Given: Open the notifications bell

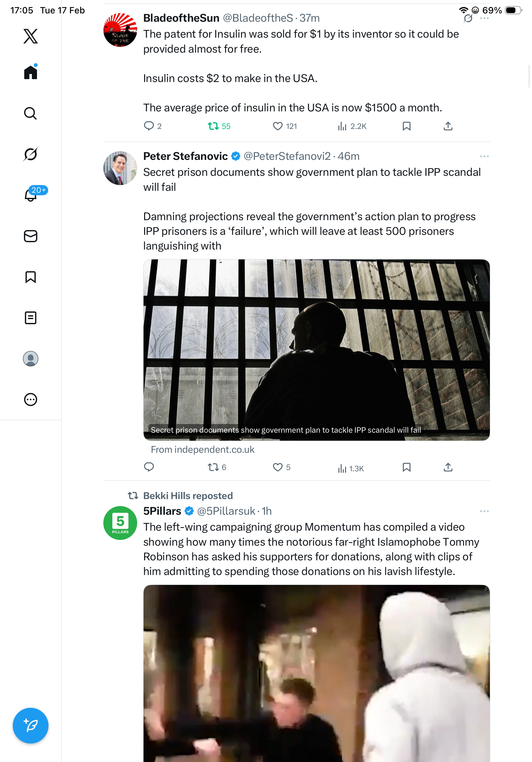Looking at the screenshot, I should tap(31, 195).
